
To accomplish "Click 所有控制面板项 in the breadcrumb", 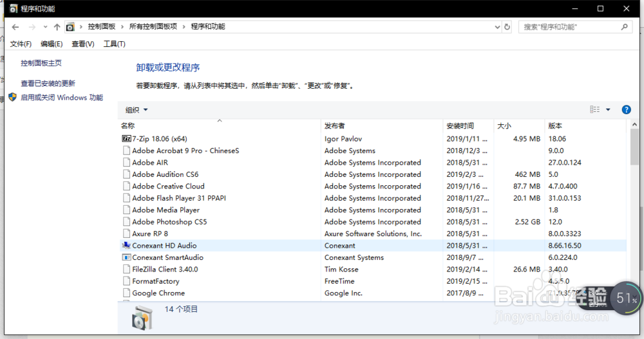I will pyautogui.click(x=153, y=26).
